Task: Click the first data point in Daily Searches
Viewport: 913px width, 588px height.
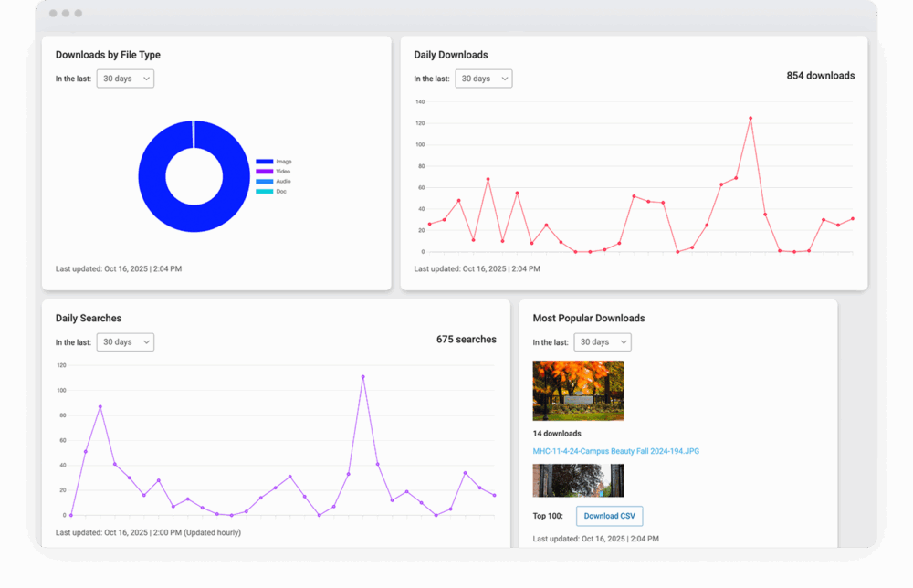Action: click(x=70, y=515)
